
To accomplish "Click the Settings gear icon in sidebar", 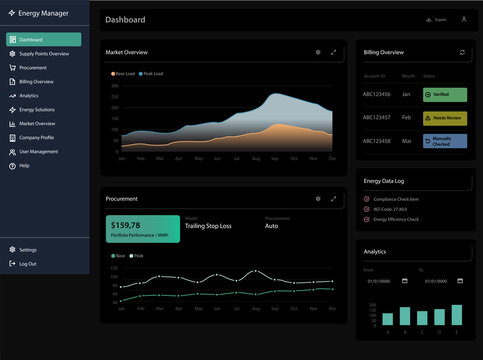I will click(12, 250).
